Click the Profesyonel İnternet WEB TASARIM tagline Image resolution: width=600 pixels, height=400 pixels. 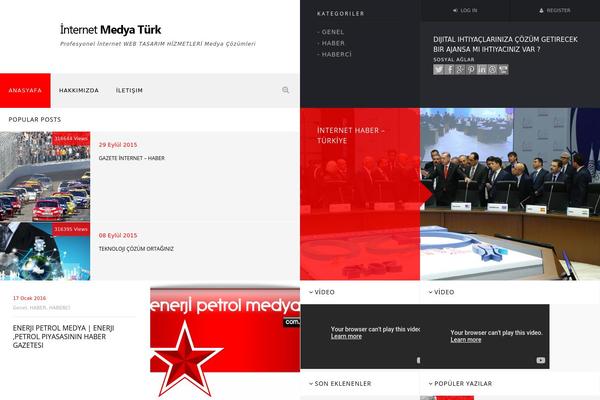(158, 44)
